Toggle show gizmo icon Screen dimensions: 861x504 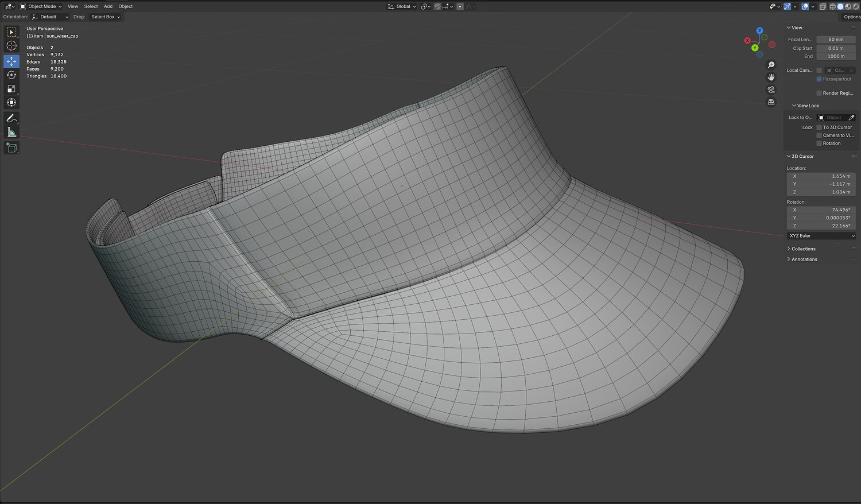(x=787, y=6)
